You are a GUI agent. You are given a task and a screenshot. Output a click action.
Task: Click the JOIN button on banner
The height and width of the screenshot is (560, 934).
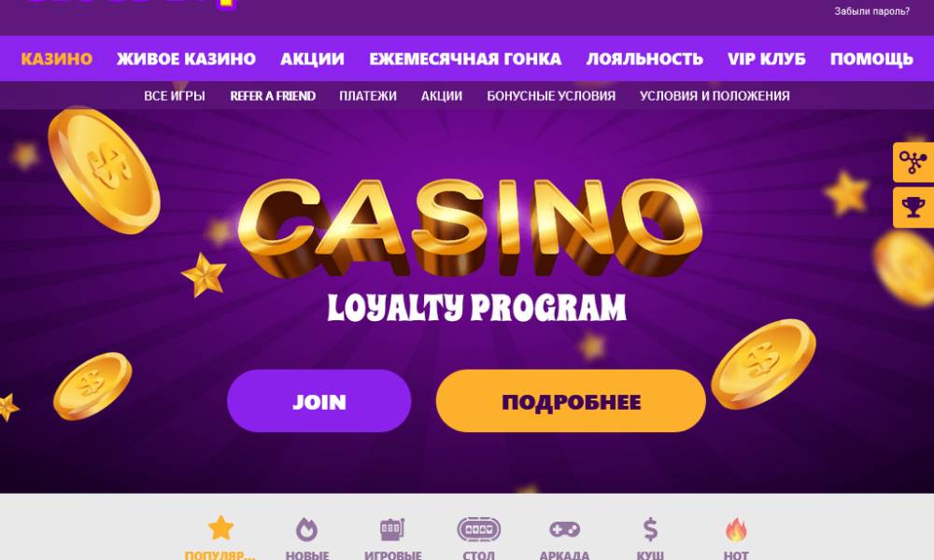pos(319,401)
